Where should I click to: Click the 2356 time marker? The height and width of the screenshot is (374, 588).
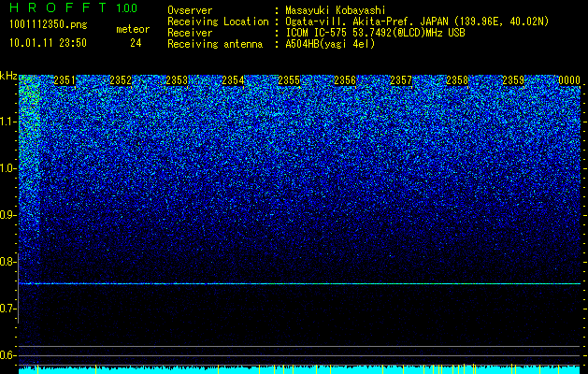[x=345, y=80]
